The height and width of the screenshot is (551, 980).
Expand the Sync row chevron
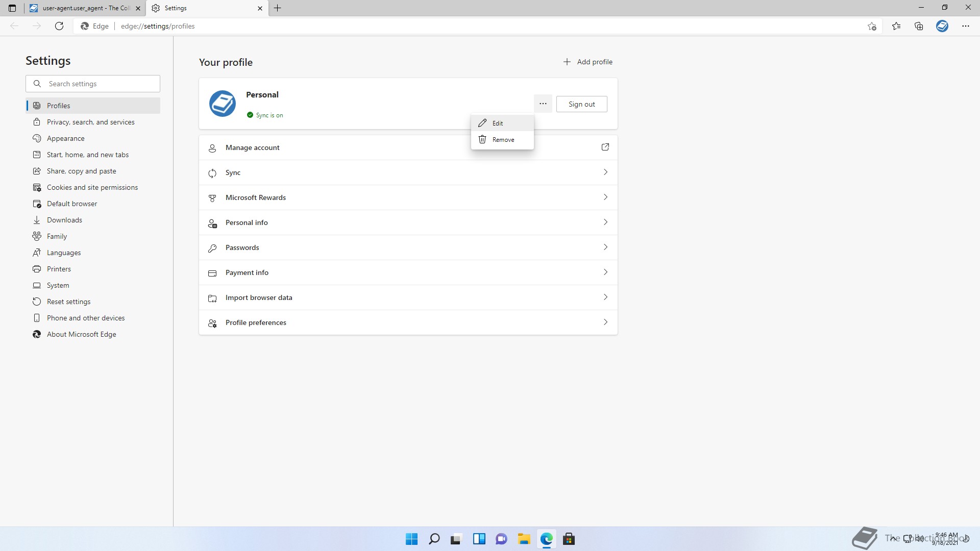[605, 172]
